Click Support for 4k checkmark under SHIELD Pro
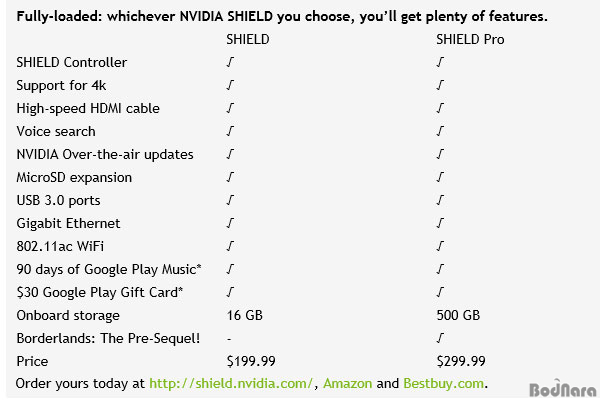600x400 pixels. 440,85
